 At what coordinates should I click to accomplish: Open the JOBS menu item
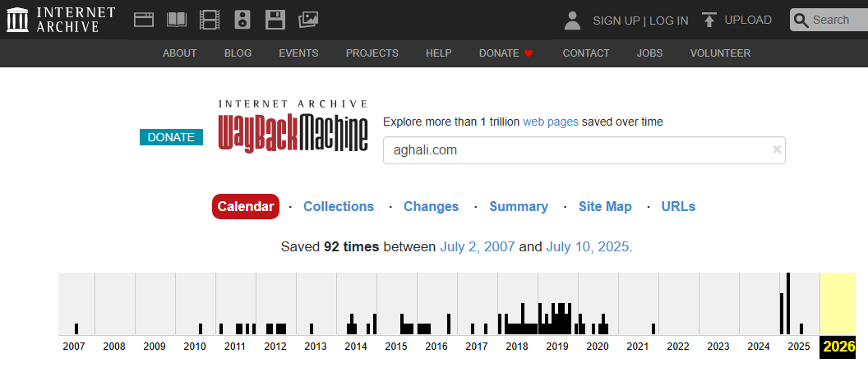649,53
